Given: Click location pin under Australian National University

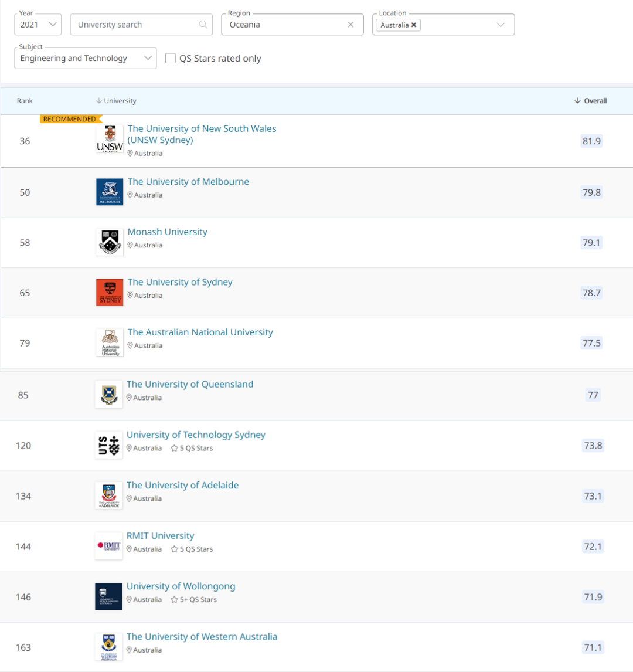Looking at the screenshot, I should [x=130, y=345].
